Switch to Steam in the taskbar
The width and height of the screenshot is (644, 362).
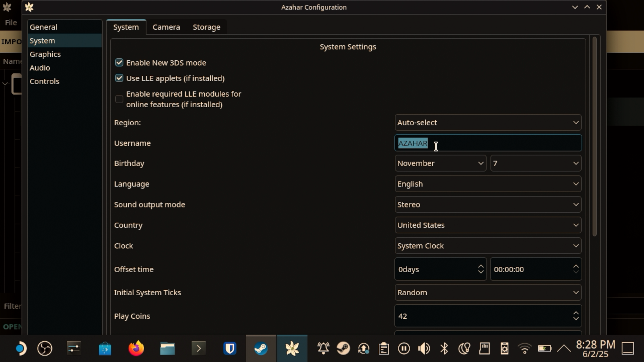pos(261,349)
